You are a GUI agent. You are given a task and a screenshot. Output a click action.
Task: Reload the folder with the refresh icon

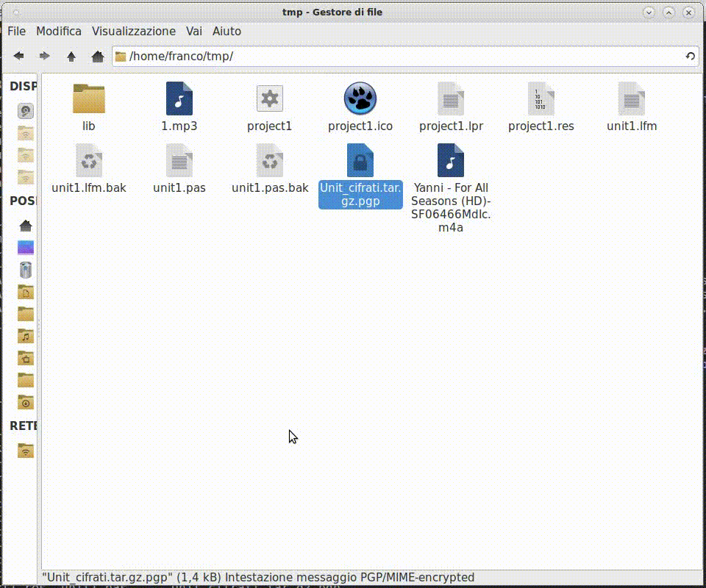pos(690,57)
